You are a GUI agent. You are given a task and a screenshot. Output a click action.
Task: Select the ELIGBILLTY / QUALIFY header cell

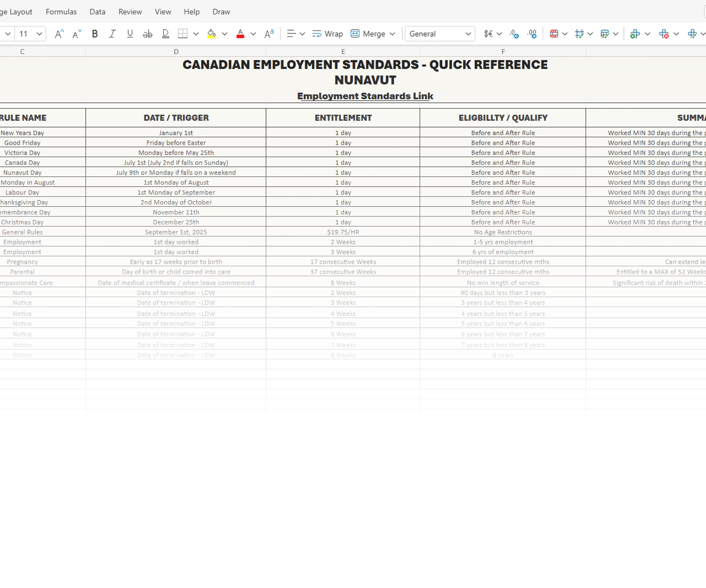[x=503, y=118]
